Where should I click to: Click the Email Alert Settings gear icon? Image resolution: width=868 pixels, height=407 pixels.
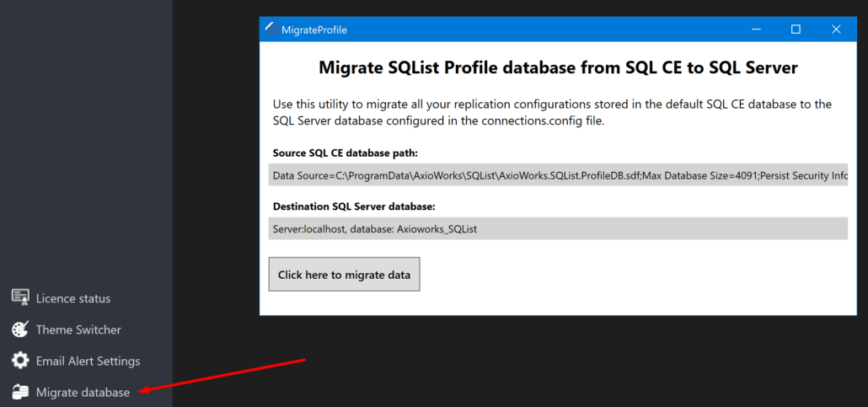(20, 361)
